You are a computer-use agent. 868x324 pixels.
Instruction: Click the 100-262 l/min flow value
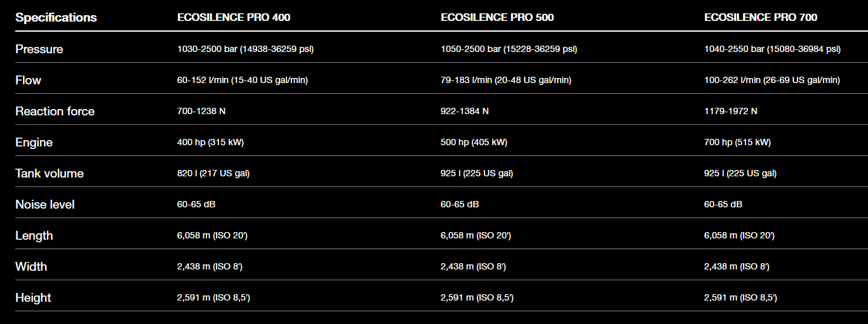click(x=772, y=81)
